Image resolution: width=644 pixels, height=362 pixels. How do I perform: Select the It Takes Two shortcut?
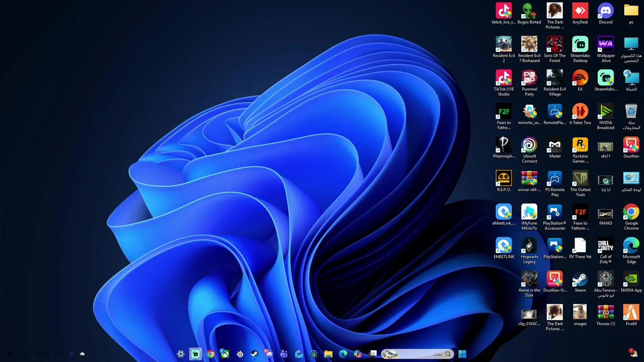580,115
